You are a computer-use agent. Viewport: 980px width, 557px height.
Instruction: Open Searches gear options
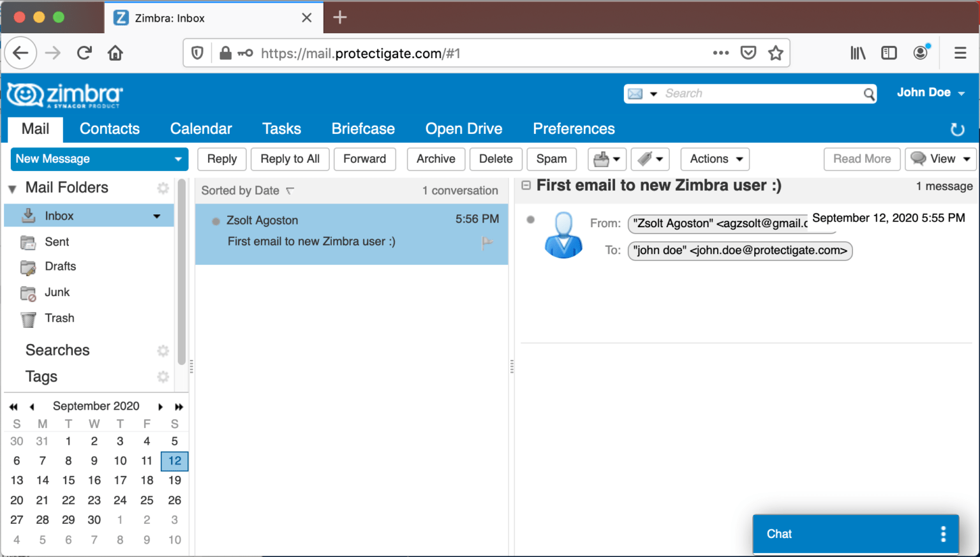click(163, 350)
